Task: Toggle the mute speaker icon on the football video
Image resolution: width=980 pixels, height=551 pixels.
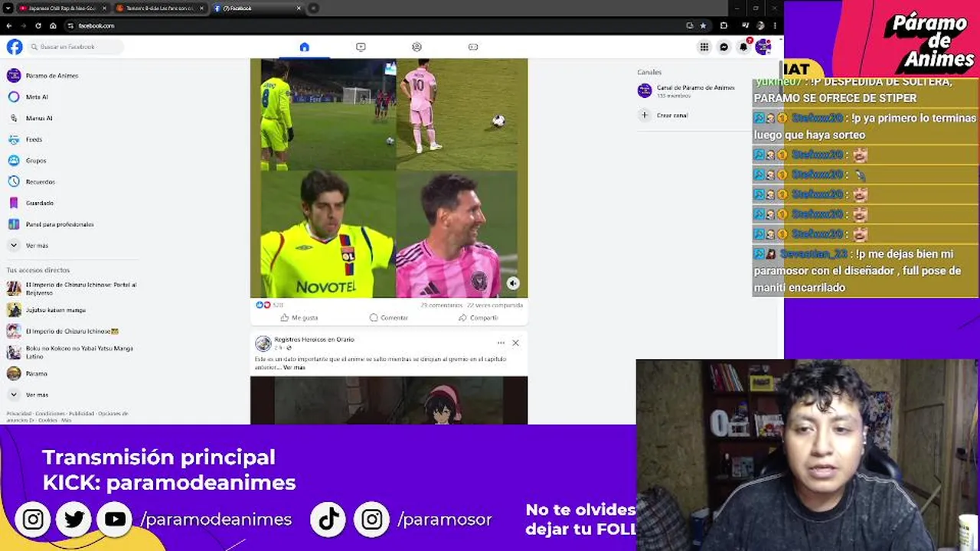Action: click(x=513, y=283)
